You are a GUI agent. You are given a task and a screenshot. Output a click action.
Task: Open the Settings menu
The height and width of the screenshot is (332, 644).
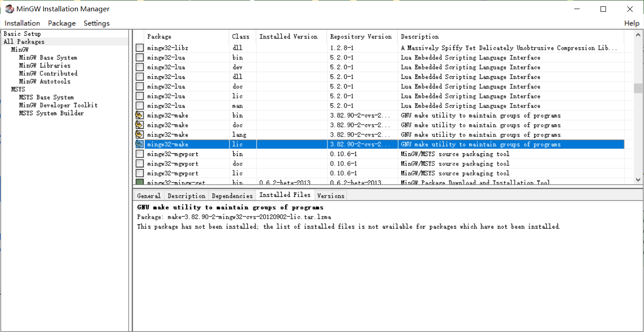click(96, 23)
